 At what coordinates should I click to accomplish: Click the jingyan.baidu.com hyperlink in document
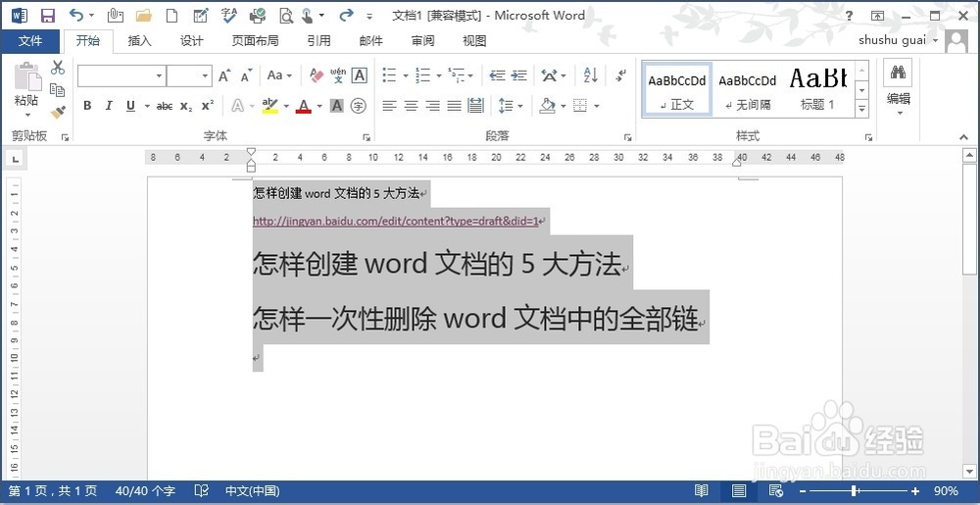click(396, 222)
